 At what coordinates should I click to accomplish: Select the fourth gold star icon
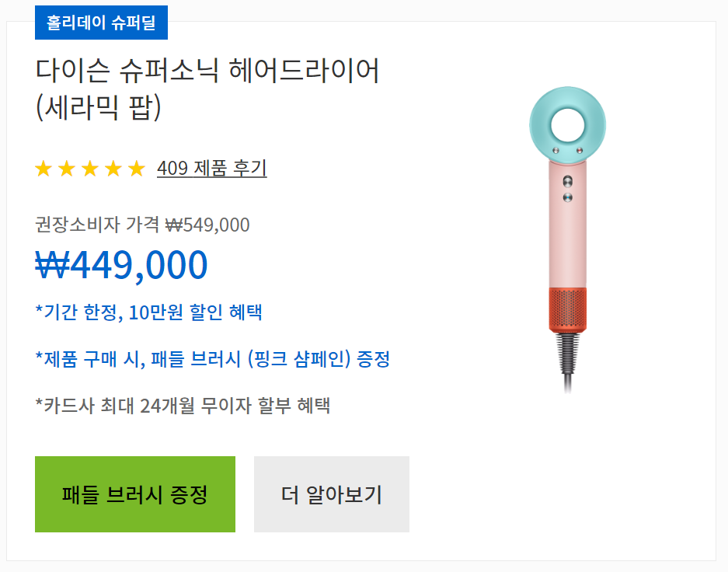(x=114, y=168)
